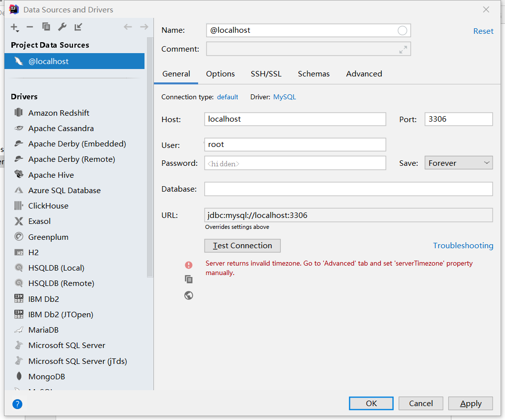Click the OK button
Image resolution: width=505 pixels, height=420 pixels.
[371, 404]
